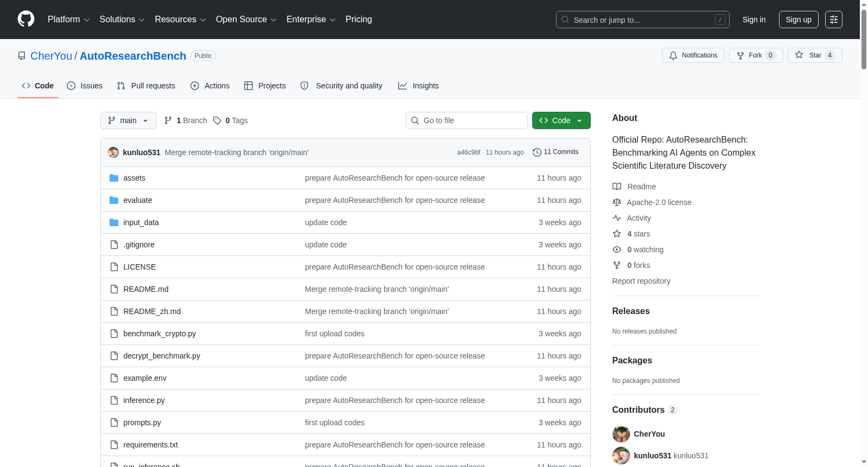Click the inference.py file icon
The width and height of the screenshot is (868, 467).
point(114,400)
